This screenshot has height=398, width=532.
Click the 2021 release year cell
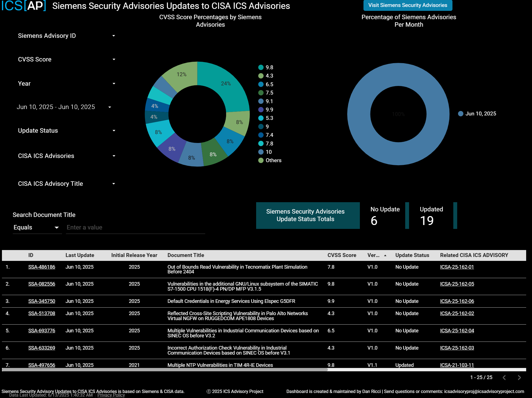pyautogui.click(x=134, y=365)
